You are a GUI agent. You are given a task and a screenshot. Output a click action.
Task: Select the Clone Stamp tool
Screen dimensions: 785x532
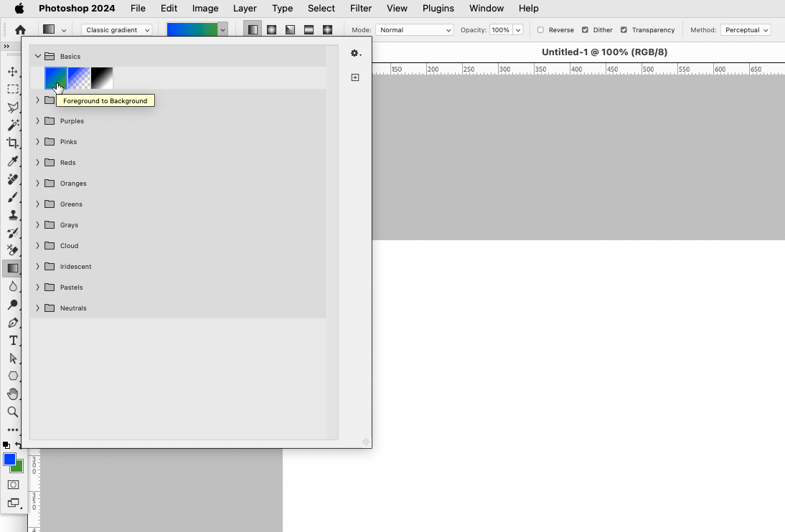pyautogui.click(x=13, y=215)
